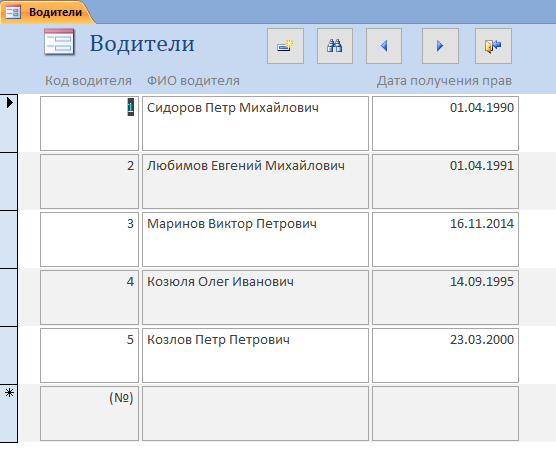Screen dimensions: 556x469
Task: Click the form logo icon beside the title
Action: 59,43
